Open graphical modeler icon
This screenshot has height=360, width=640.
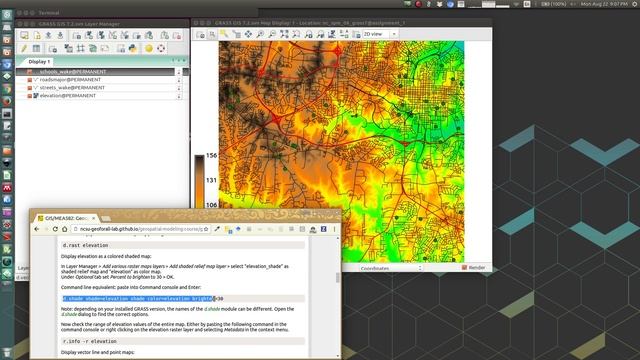click(x=93, y=48)
